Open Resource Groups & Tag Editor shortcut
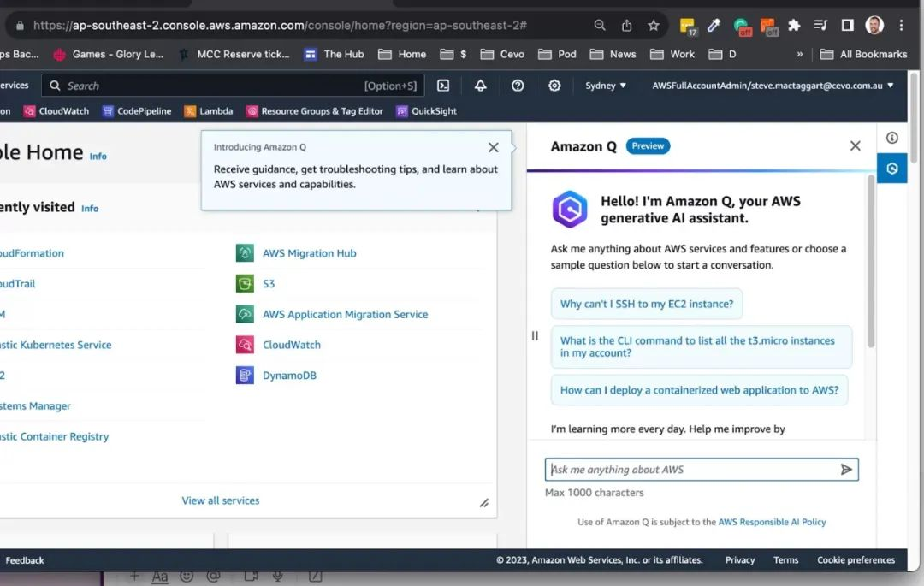Viewport: 924px width, 586px height. 315,110
